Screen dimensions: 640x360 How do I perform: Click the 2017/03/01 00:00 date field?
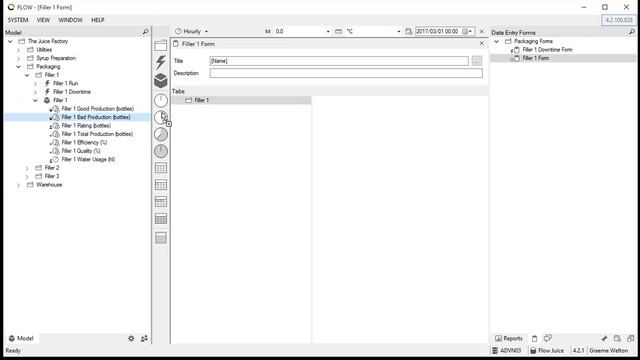[438, 31]
